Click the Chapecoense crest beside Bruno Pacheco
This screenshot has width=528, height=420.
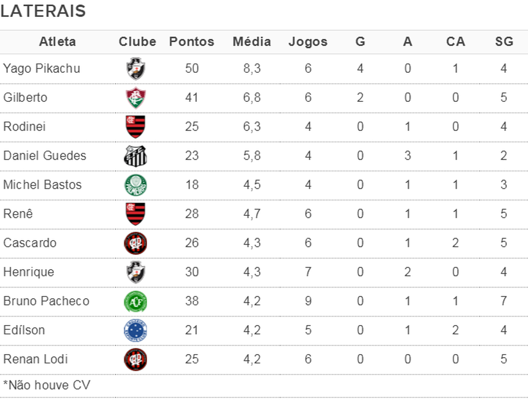[136, 301]
